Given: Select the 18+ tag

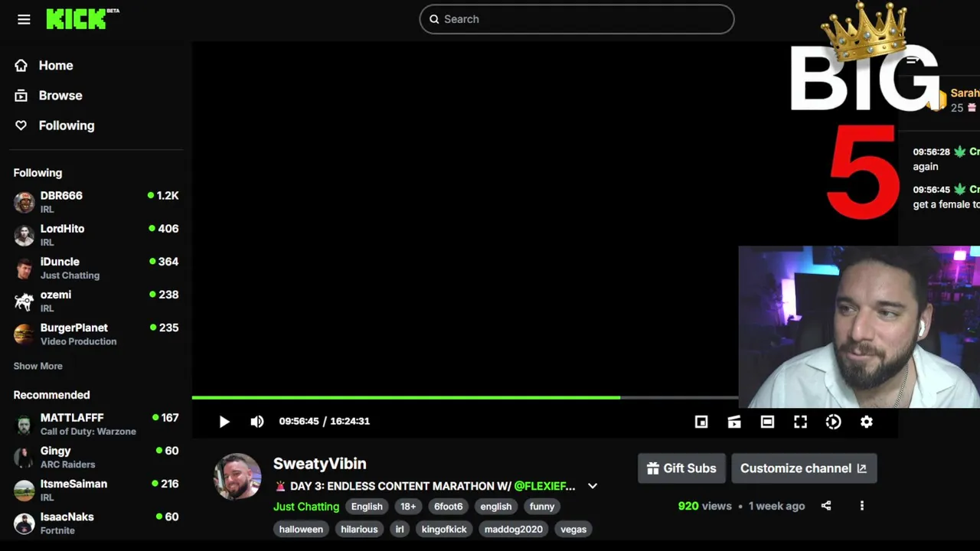Looking at the screenshot, I should click(x=408, y=507).
